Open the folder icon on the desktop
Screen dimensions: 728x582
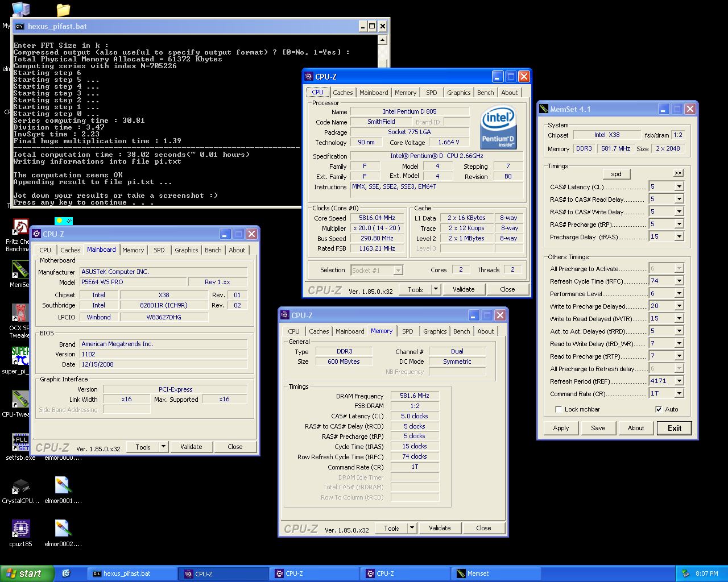click(x=63, y=10)
